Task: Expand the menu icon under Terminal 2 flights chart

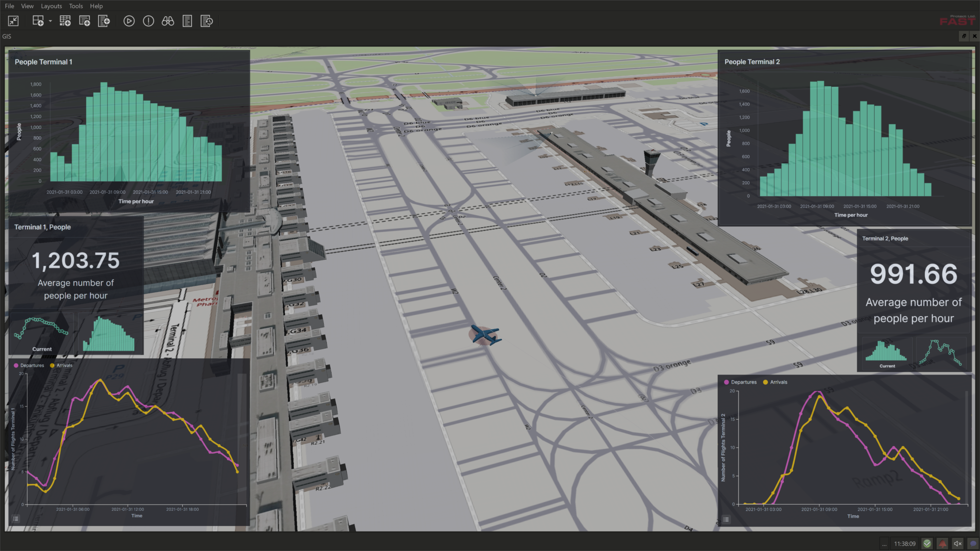Action: click(x=726, y=519)
